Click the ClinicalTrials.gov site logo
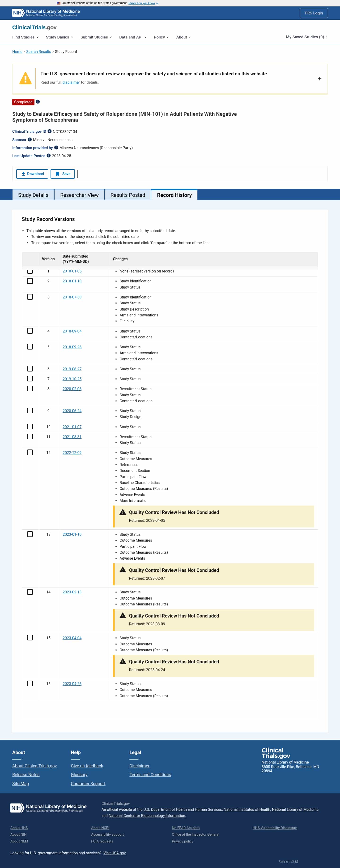340x868 pixels. click(x=34, y=27)
